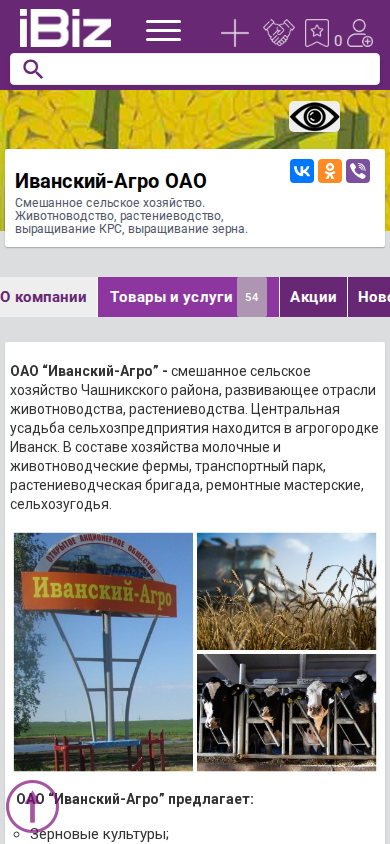Screen dimensions: 390x844
Task: Focus the search input field
Action: [x=195, y=69]
